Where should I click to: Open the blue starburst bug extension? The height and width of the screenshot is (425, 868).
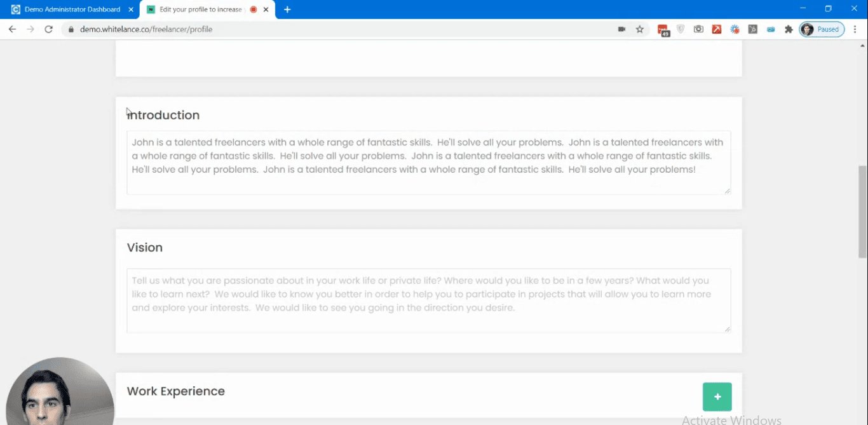pos(735,29)
